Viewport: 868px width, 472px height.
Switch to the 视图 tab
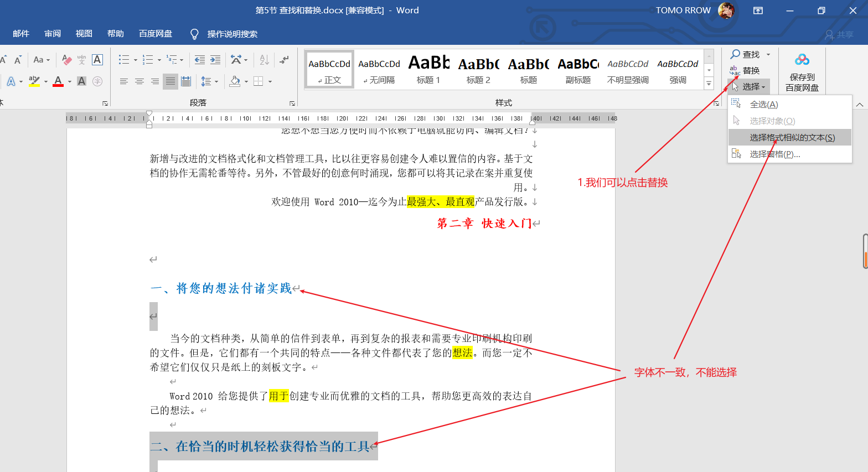click(x=84, y=34)
